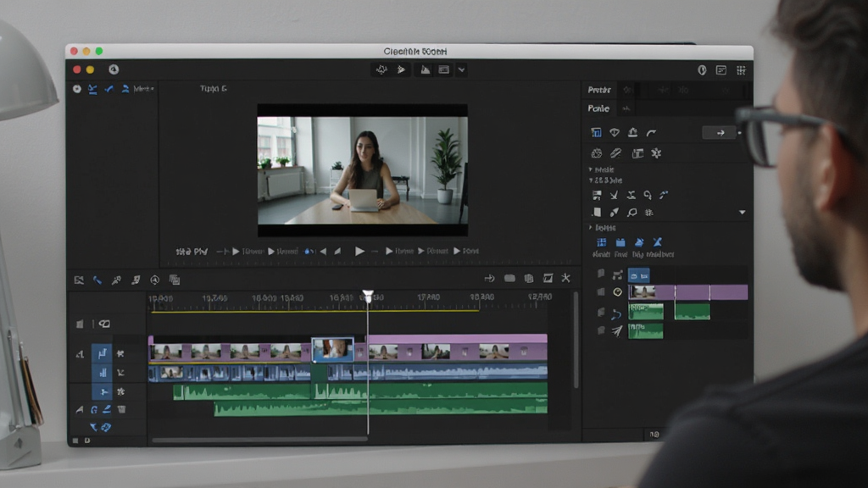Viewport: 868px width, 488px height.
Task: Open the dropdown chevron in the top center toolbar
Action: point(461,70)
